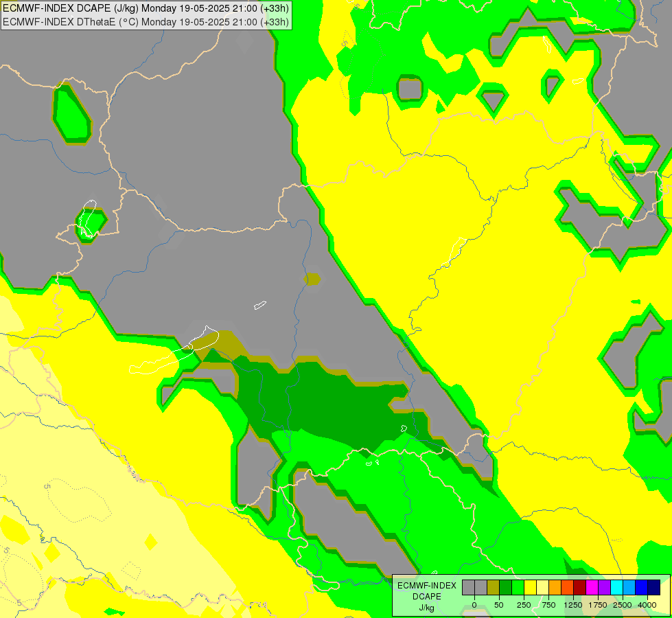
Task: Click the olive swatch in the DCAPE legend
Action: point(493,588)
